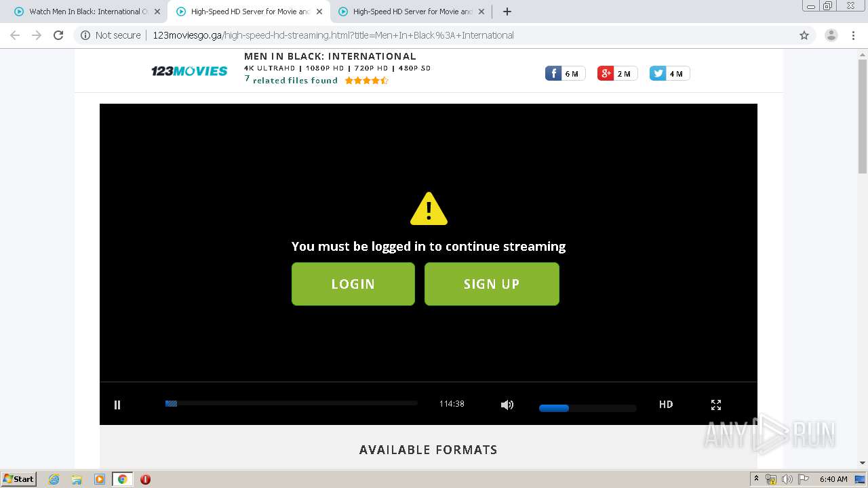Viewport: 868px width, 488px height.
Task: Click the Not secure site info icon
Action: click(85, 35)
